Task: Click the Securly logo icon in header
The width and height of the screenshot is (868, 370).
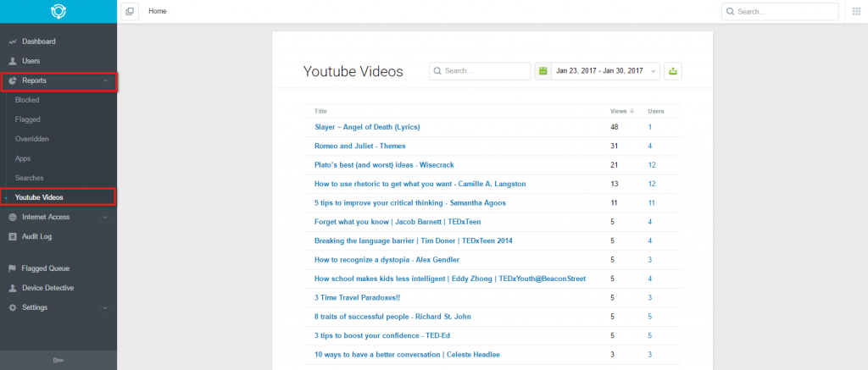Action: pos(58,12)
